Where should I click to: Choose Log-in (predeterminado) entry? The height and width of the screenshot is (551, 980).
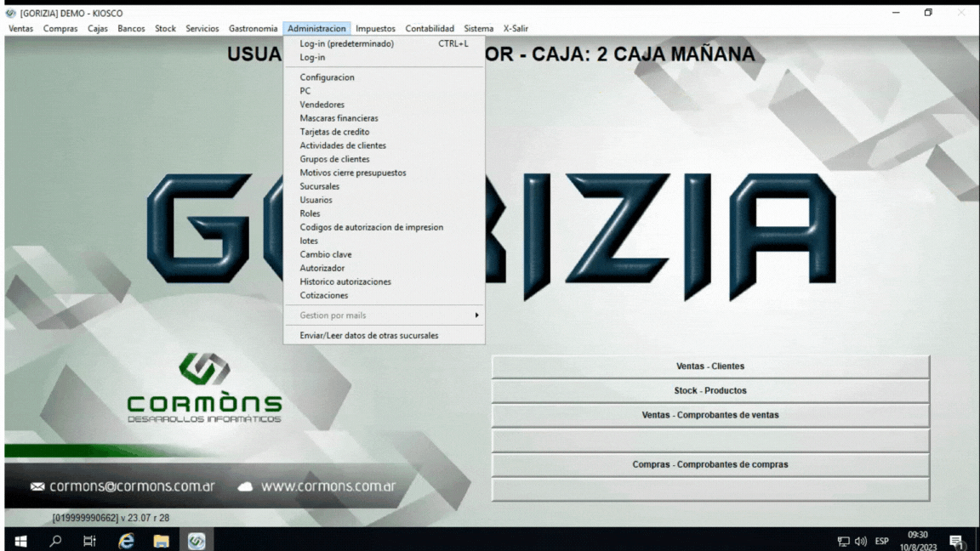coord(385,43)
